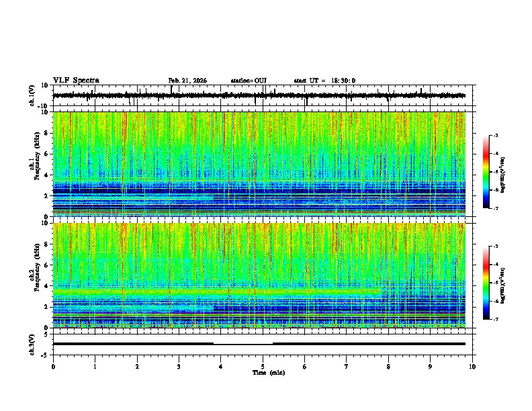Screen dimensions: 532x411
Task: Click the log(PSD) label next to ch.2 colorbar
Action: coord(502,285)
